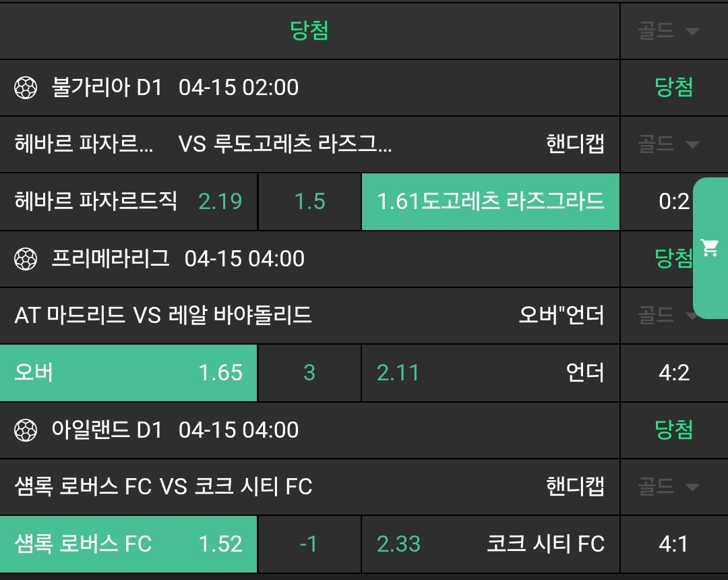Click the 당첨 header tab at top
The height and width of the screenshot is (580, 728).
pos(309,30)
